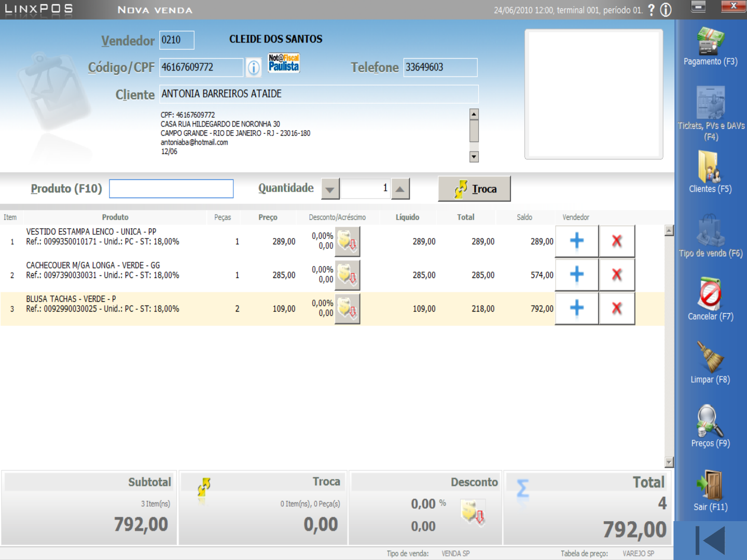
Task: Remove CACHECOUER M/GA LONGA item with red X
Action: tap(617, 275)
